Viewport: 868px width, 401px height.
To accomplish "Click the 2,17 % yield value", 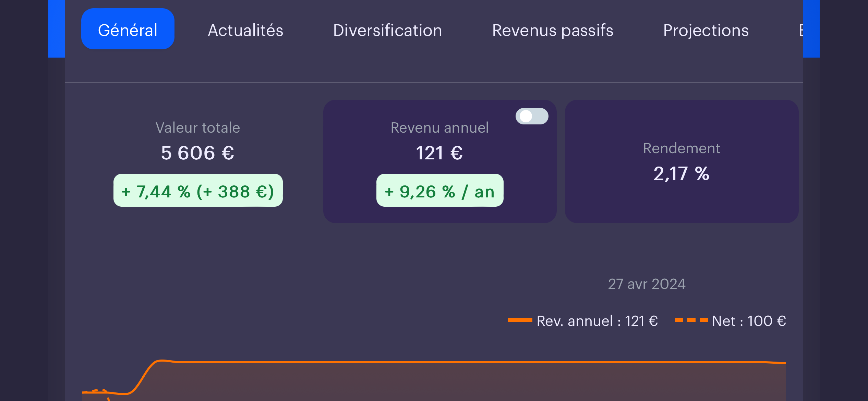I will pos(681,173).
